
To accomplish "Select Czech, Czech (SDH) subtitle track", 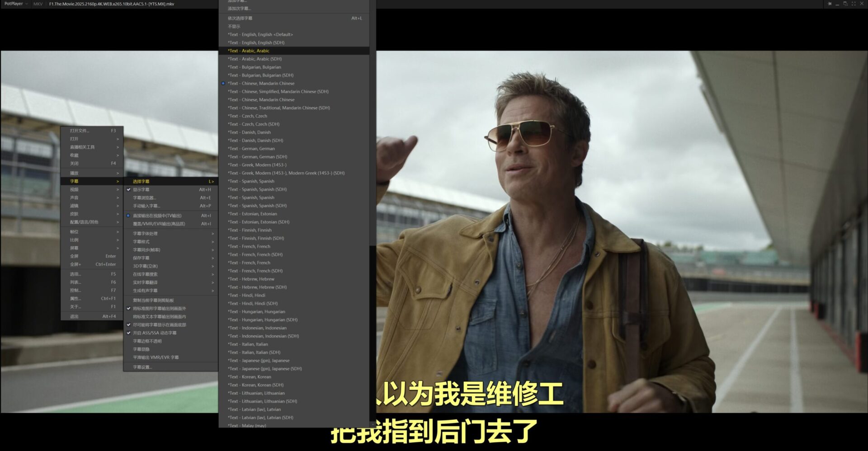I will pyautogui.click(x=294, y=124).
